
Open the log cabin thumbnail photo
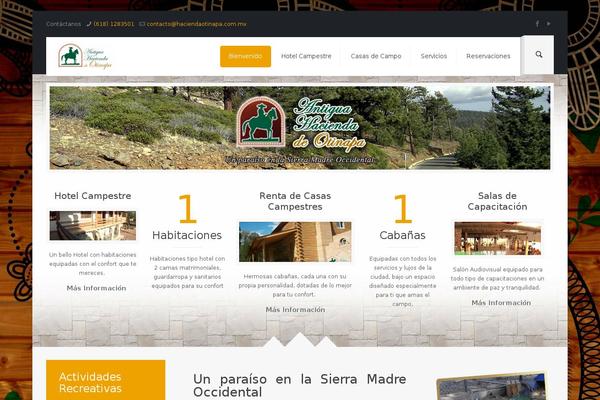point(295,242)
